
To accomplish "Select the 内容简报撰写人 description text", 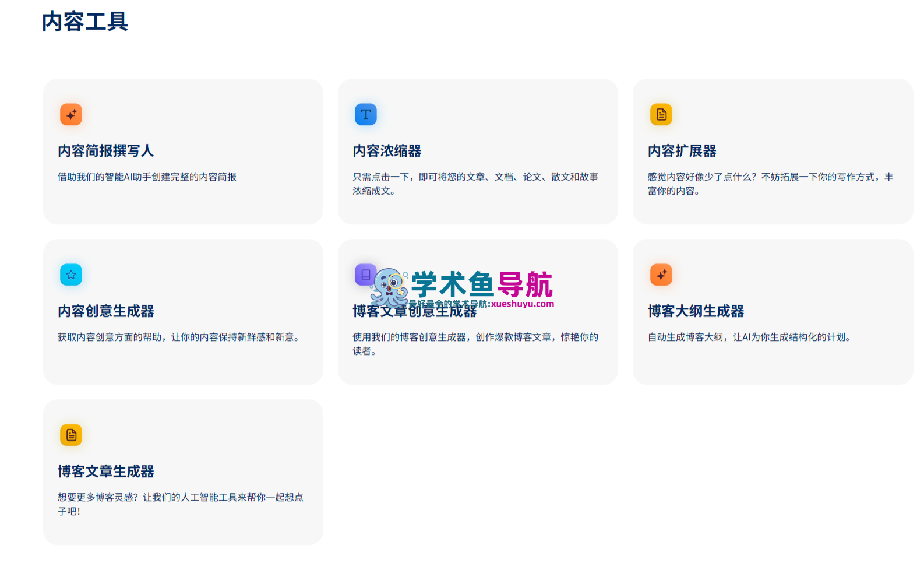I will tap(147, 177).
